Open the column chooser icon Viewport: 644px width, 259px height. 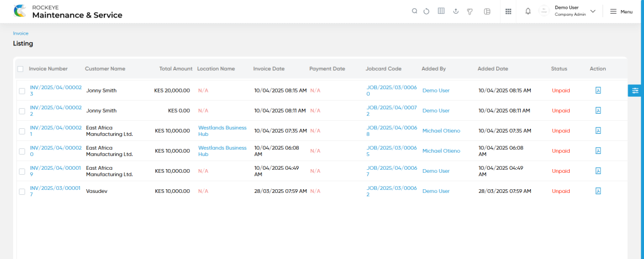point(441,11)
